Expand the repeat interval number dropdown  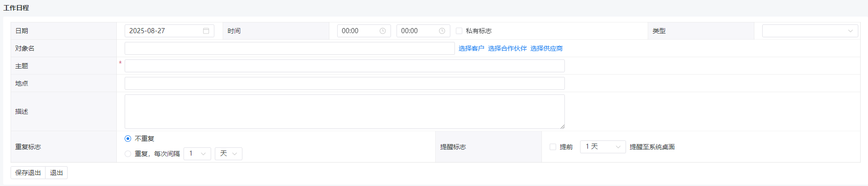click(x=197, y=154)
